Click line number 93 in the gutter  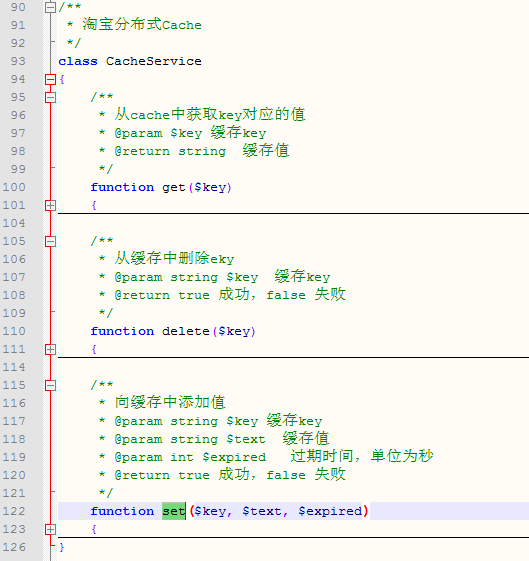point(18,61)
